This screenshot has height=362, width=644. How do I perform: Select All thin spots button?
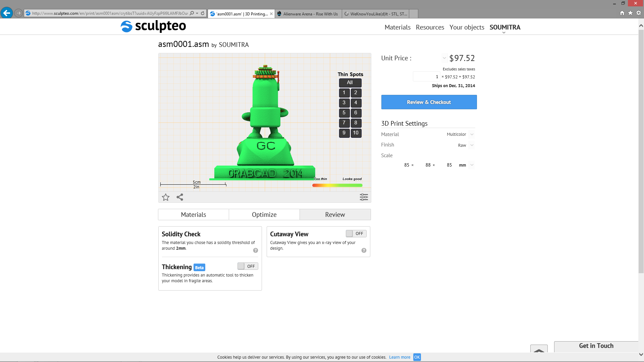tap(350, 82)
